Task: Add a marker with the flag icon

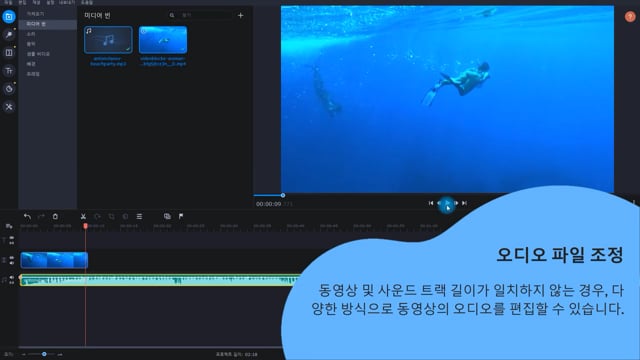Action: pyautogui.click(x=181, y=216)
